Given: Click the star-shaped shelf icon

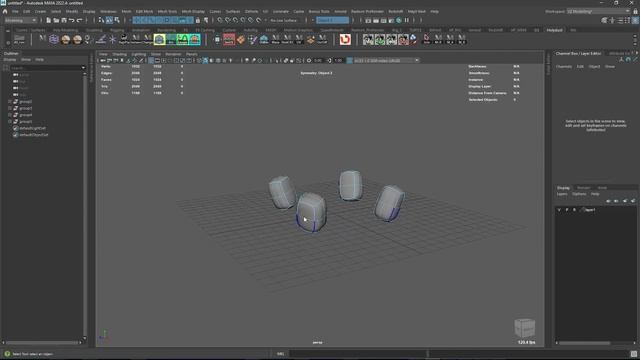Looking at the screenshot, I should click(x=112, y=39).
